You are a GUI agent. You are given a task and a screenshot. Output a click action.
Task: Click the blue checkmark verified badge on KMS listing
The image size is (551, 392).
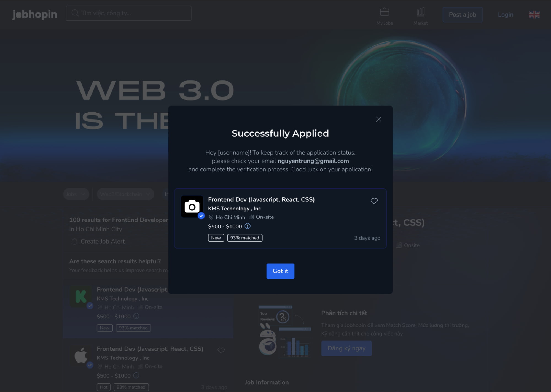pos(201,215)
